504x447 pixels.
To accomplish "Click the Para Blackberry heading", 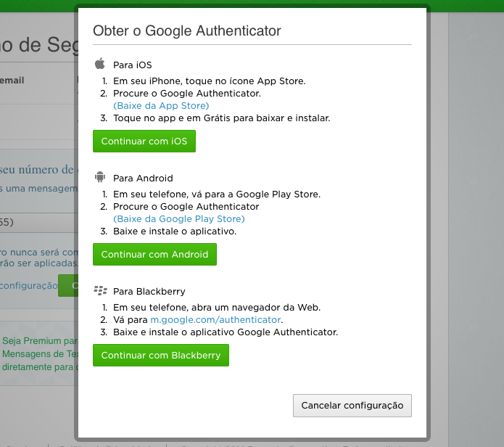I will 149,292.
